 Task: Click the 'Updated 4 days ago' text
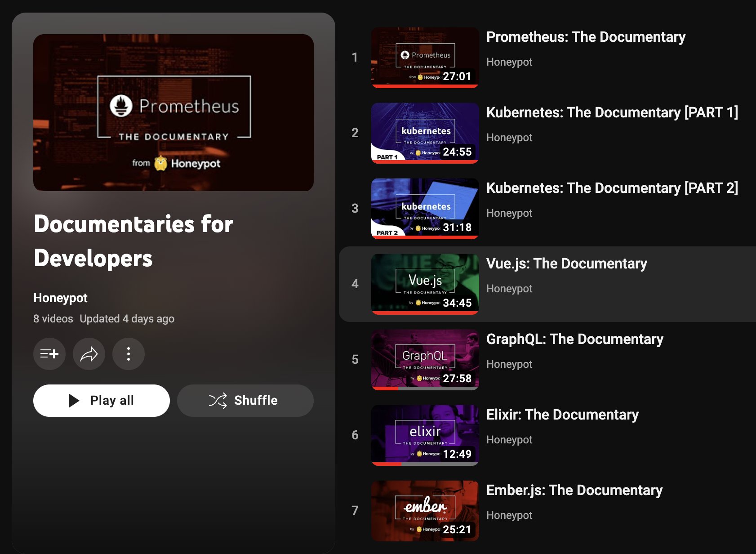(127, 319)
